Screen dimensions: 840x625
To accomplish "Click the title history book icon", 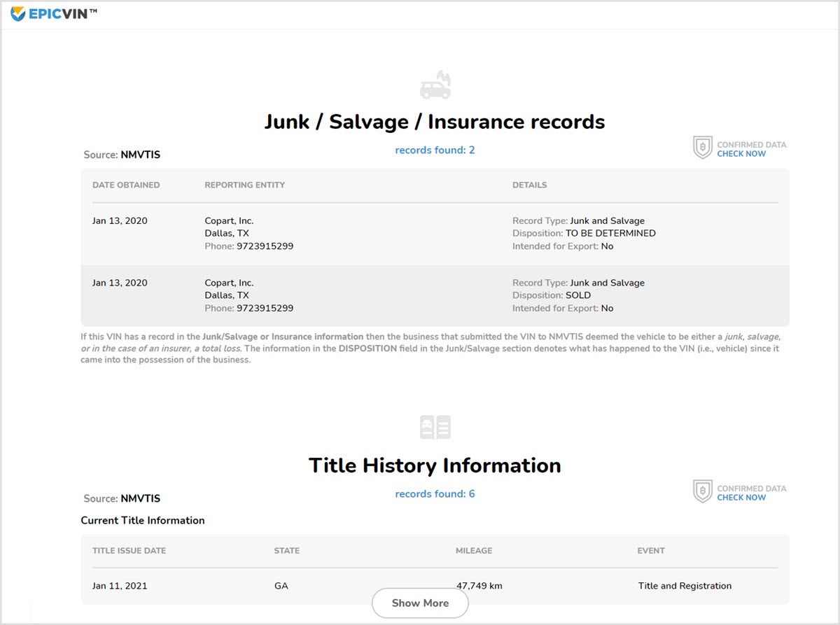I will point(435,427).
